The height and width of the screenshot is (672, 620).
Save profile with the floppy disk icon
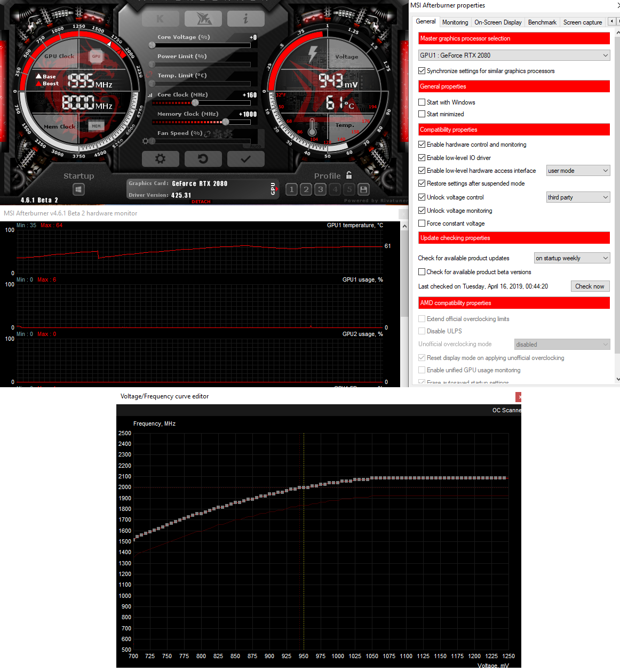click(363, 189)
